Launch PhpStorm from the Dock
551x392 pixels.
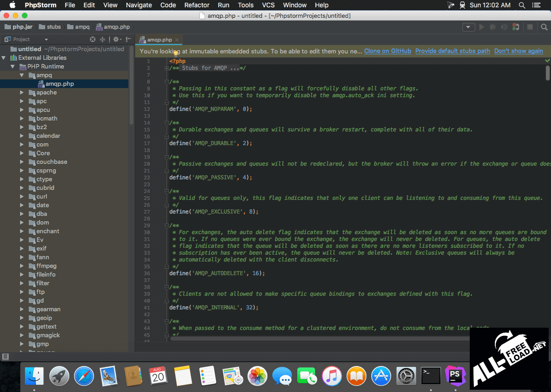point(455,376)
